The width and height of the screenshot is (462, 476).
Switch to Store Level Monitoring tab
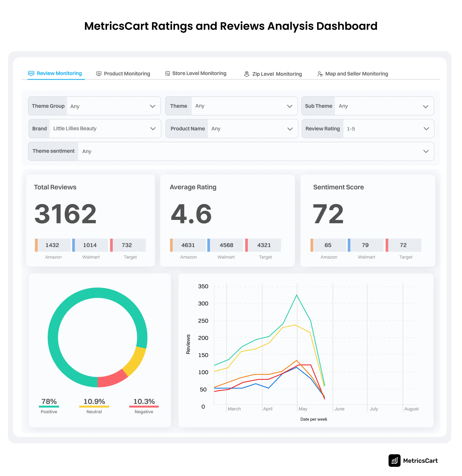coord(196,73)
